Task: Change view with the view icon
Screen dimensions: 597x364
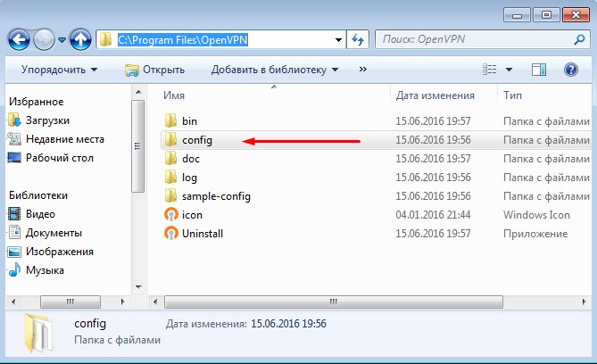Action: pyautogui.click(x=490, y=70)
